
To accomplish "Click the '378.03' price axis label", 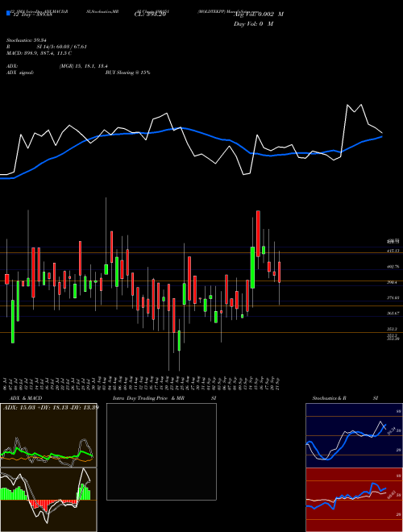I will 395,298.
